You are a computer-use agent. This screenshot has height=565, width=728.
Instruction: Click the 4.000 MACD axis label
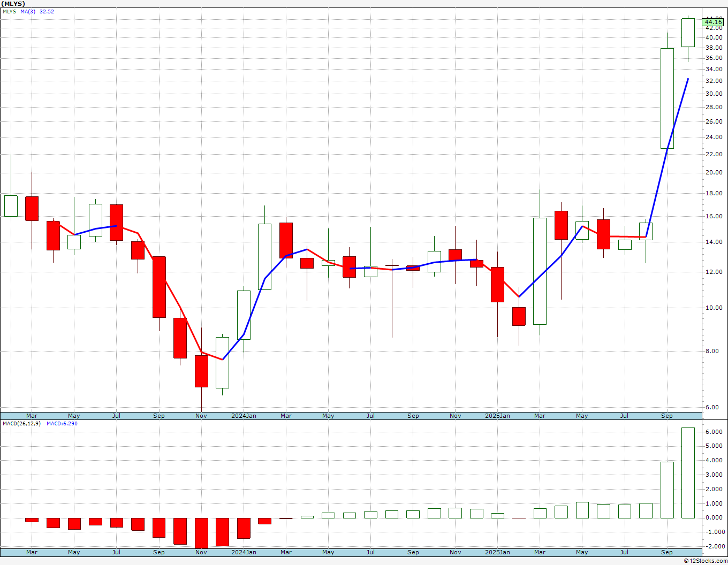715,461
